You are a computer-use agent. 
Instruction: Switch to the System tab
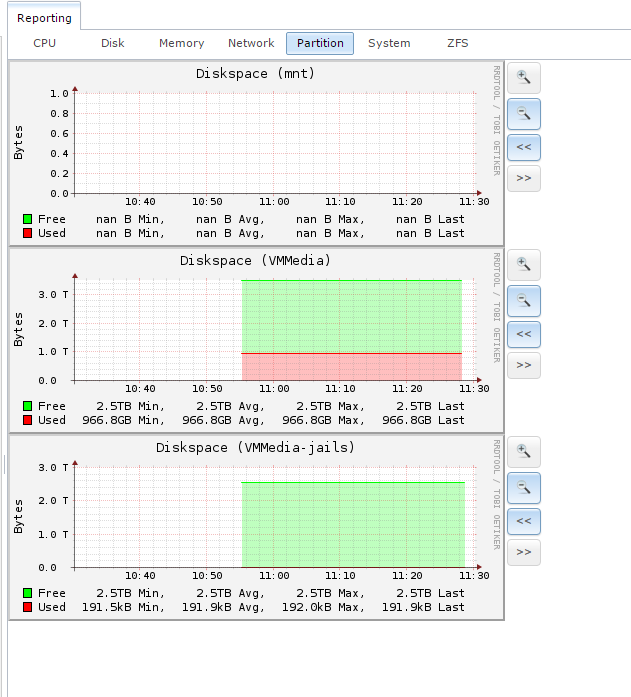coord(389,43)
